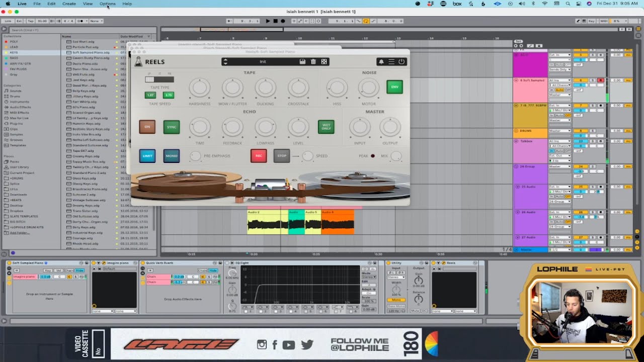Click the Ext sync button

point(20,21)
